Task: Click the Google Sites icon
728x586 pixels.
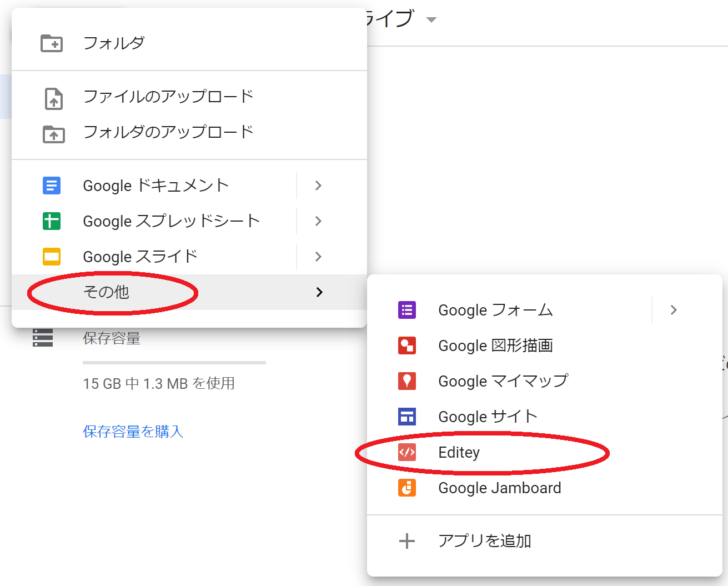Action: 407,417
